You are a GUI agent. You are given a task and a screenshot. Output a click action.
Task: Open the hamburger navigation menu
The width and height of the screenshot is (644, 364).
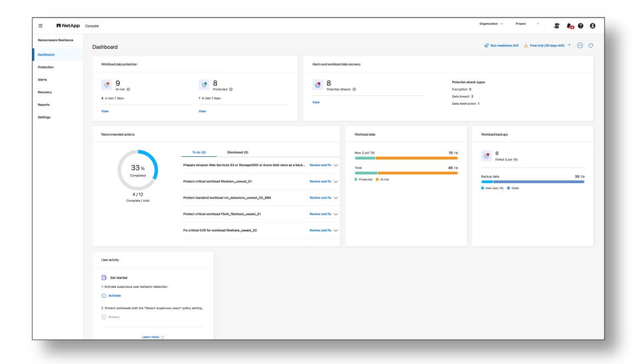coord(41,26)
